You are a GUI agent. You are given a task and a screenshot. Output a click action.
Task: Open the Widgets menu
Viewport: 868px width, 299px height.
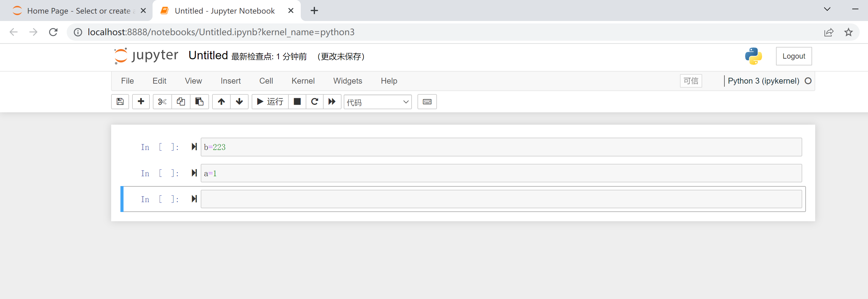[348, 81]
